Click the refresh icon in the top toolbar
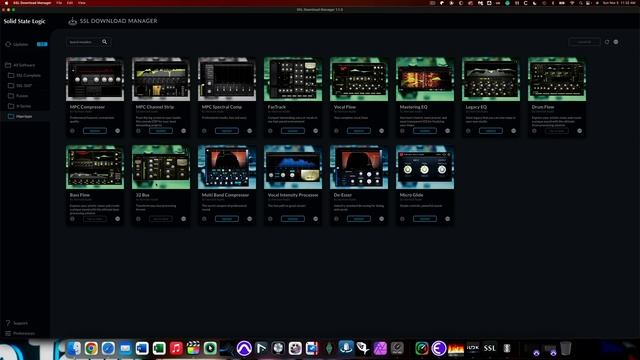Screen dimensions: 640x360 [x=607, y=42]
